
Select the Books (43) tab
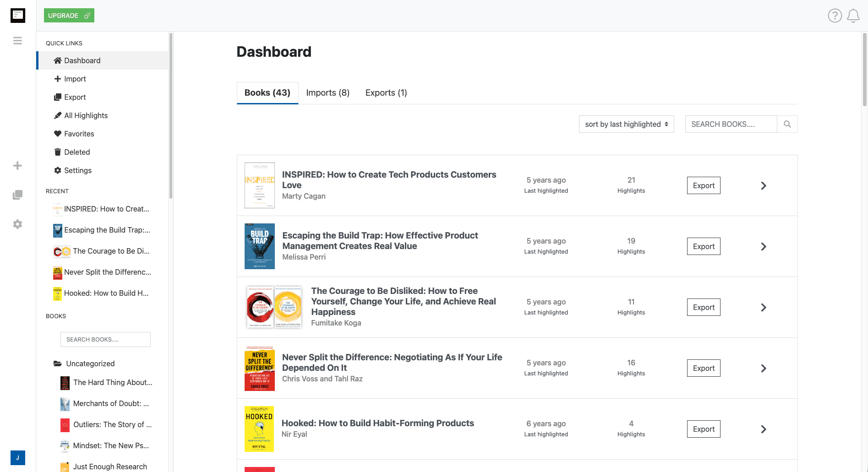[x=267, y=93]
